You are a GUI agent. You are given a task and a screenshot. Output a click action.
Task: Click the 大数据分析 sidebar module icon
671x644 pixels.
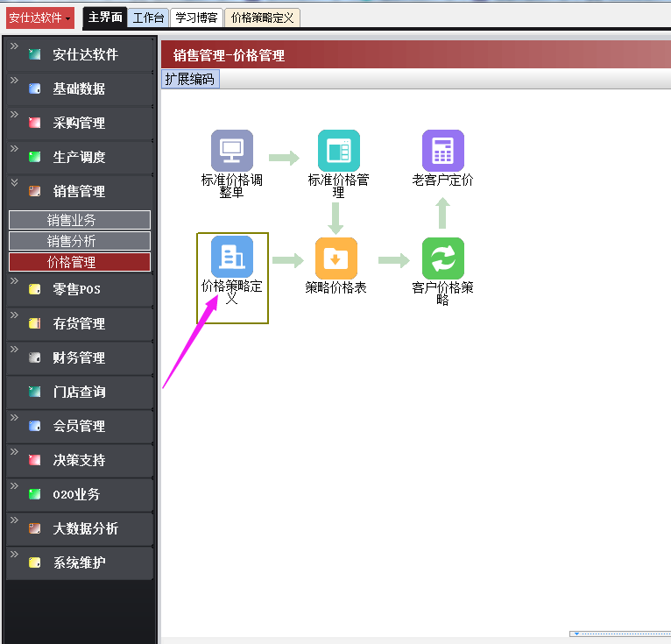35,528
